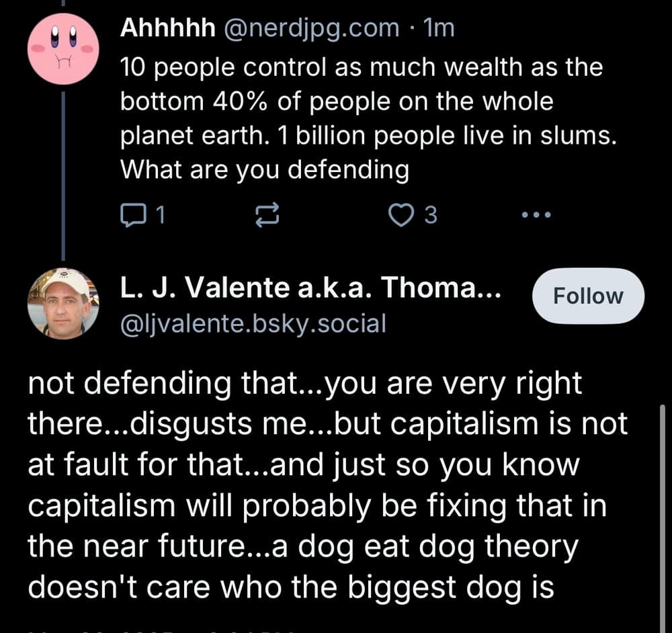Screen dimensions: 672x633
Task: Open the Ahhhhh display name profile link
Action: [167, 28]
